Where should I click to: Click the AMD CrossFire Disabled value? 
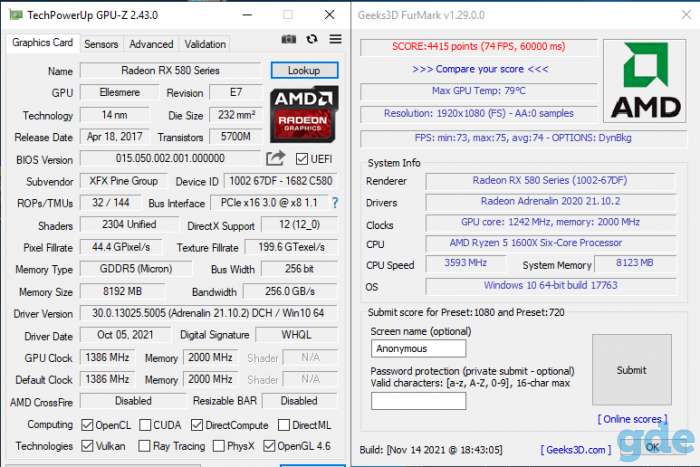tap(133, 401)
